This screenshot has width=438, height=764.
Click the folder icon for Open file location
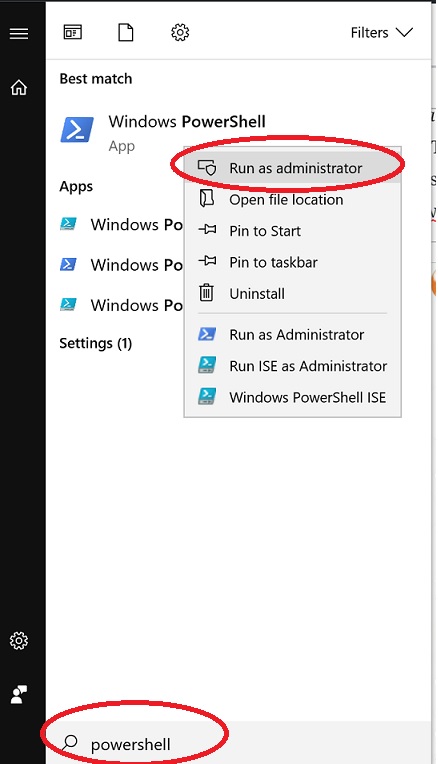(x=207, y=199)
